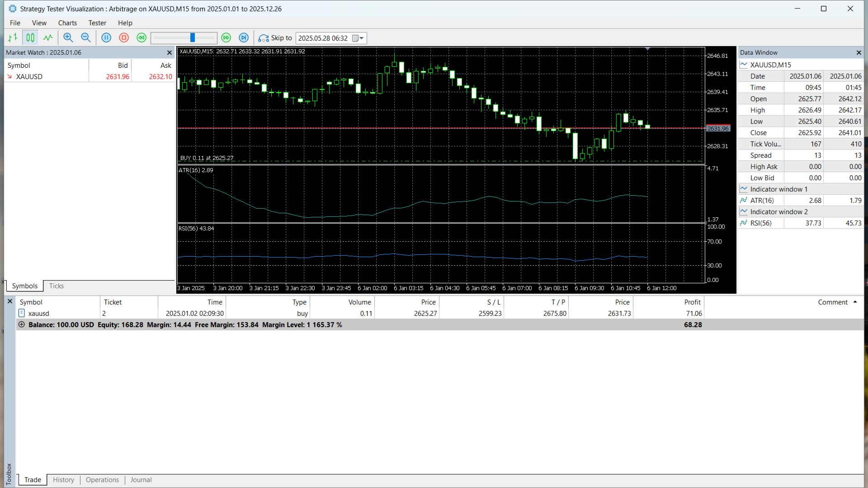
Task: Step to next frame icon
Action: point(244,38)
